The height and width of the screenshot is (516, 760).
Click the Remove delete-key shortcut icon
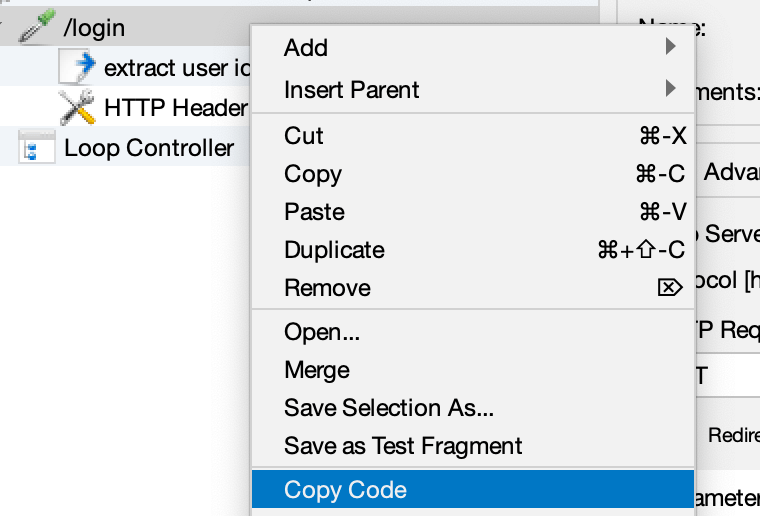click(669, 288)
